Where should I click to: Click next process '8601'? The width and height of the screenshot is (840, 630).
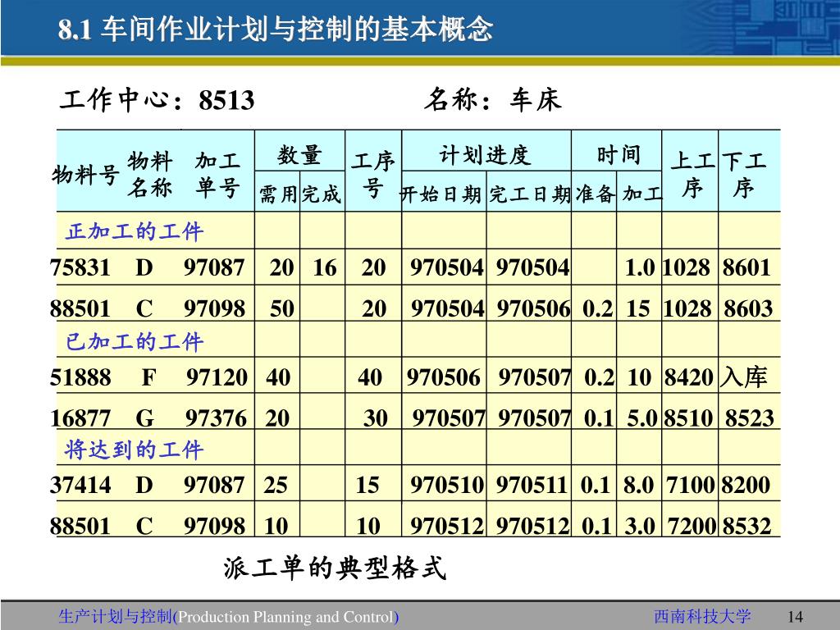[746, 267]
